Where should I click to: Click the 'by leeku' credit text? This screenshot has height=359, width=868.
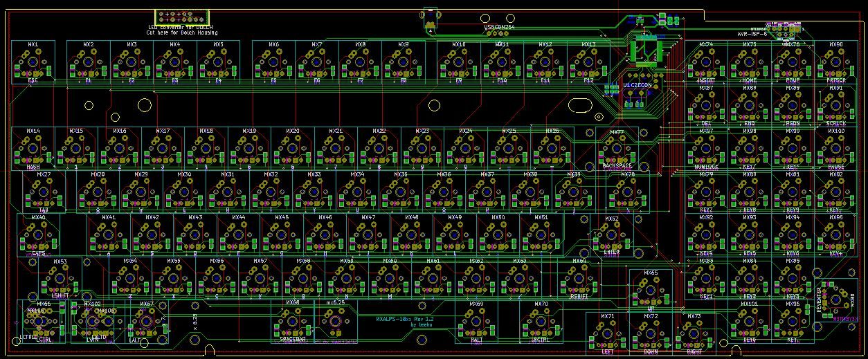coord(422,324)
